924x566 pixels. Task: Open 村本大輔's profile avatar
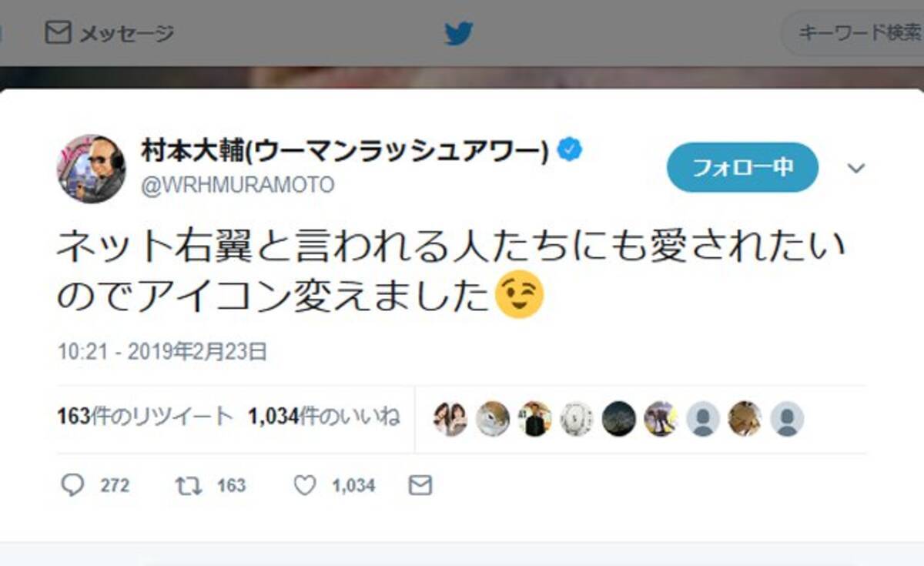pyautogui.click(x=91, y=168)
